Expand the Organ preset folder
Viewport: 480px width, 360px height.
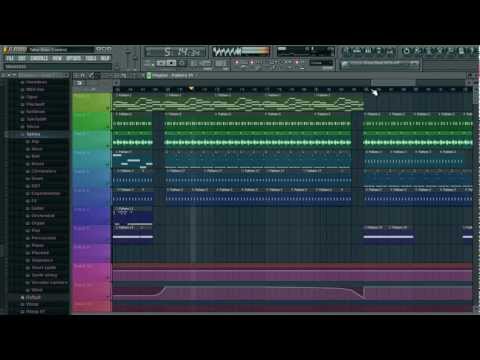coord(38,223)
